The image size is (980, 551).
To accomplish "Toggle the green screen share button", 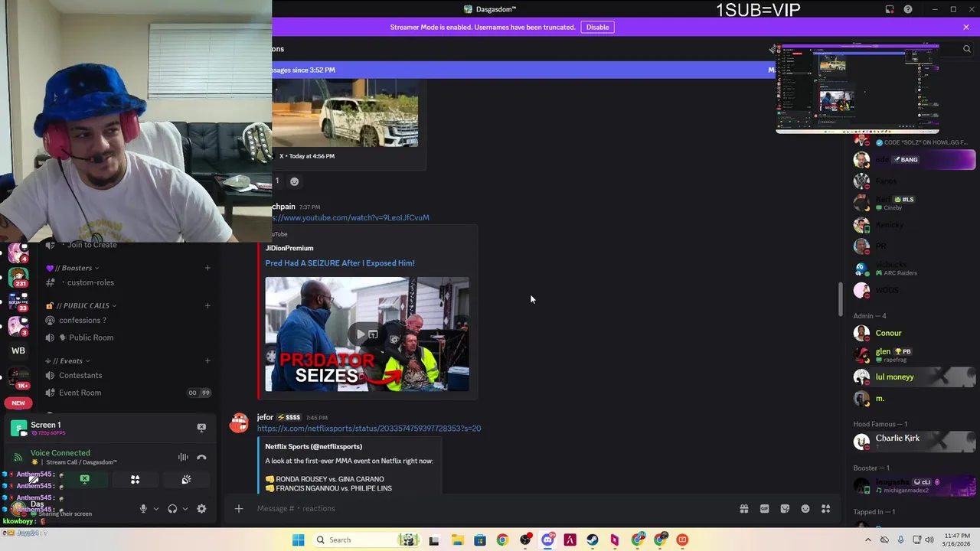I will tap(85, 480).
